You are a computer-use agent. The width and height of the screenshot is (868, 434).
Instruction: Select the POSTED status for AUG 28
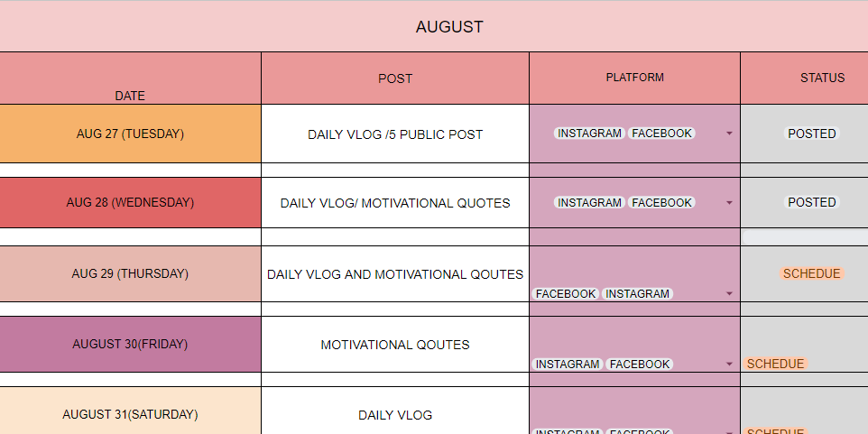click(811, 203)
